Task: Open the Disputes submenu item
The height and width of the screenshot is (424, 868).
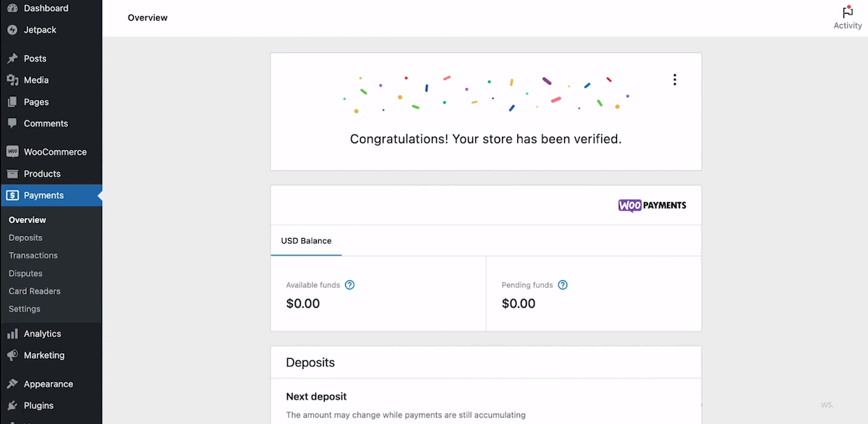Action: click(25, 274)
